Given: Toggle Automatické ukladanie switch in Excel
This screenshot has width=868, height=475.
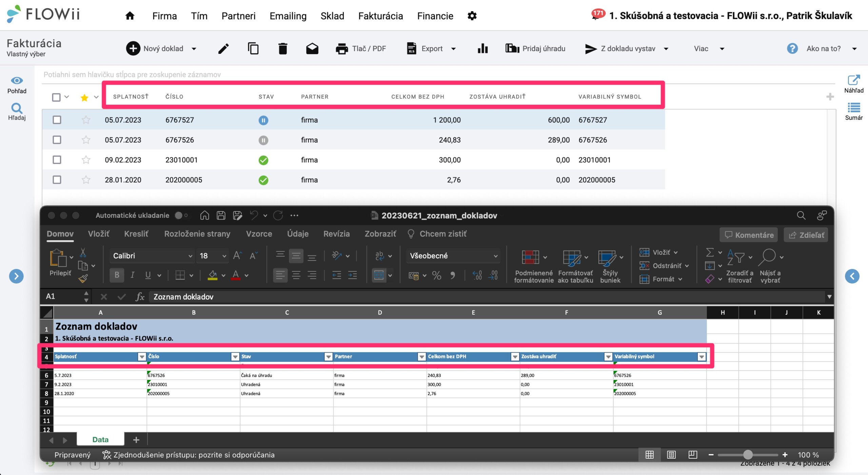Looking at the screenshot, I should point(181,215).
